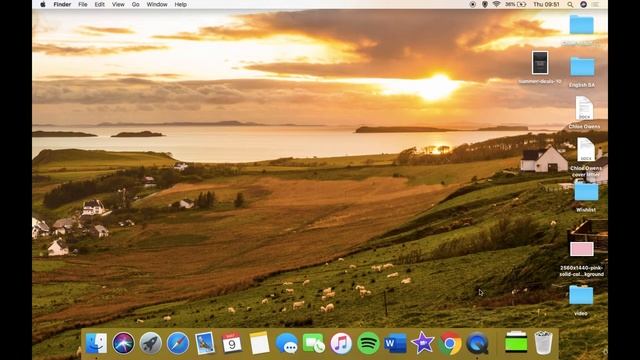The image size is (640, 360).
Task: Launch Siri from the Dock
Action: click(123, 343)
